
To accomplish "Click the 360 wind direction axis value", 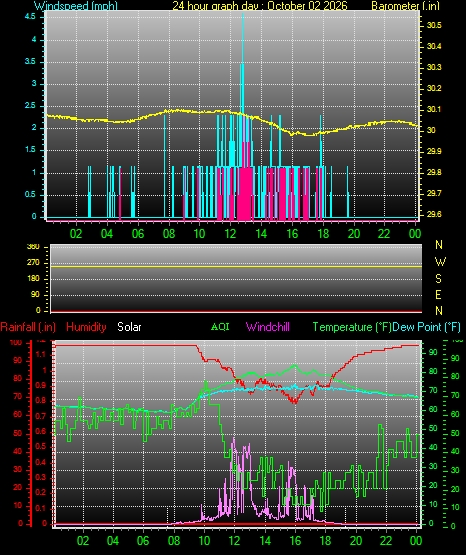I will (x=33, y=247).
